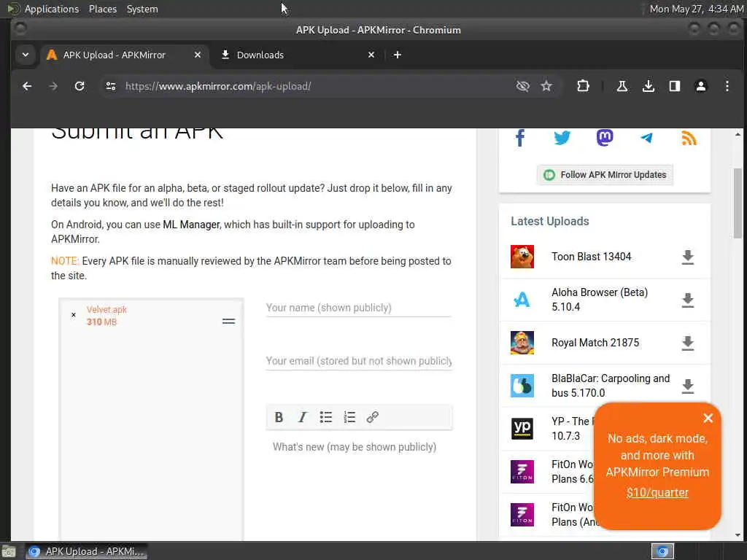Close the APK Upload tab
Screen dimensions: 747x560
[198, 55]
